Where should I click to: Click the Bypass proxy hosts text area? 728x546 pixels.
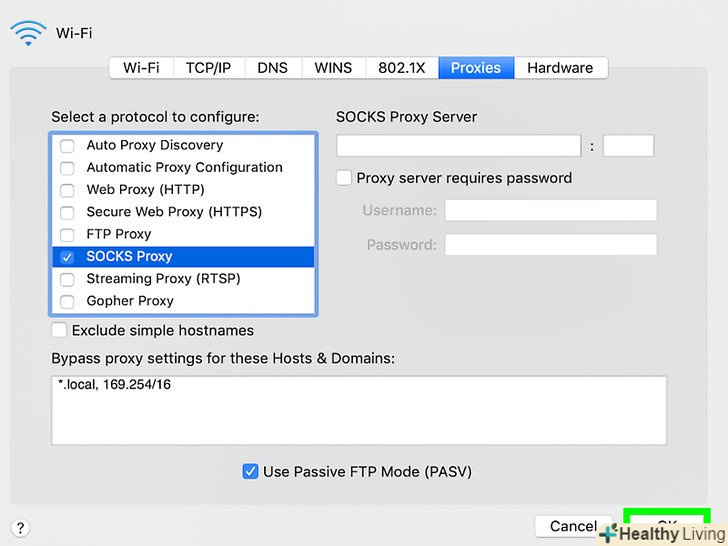[358, 410]
